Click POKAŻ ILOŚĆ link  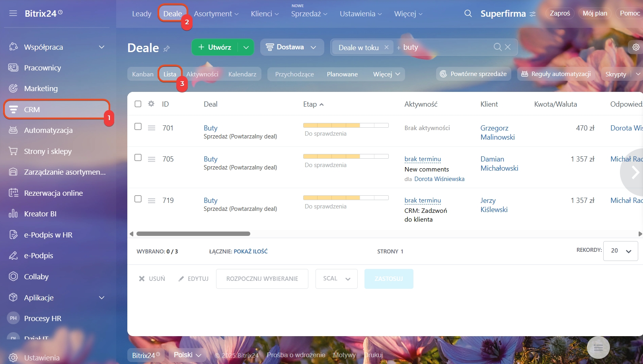click(x=251, y=251)
